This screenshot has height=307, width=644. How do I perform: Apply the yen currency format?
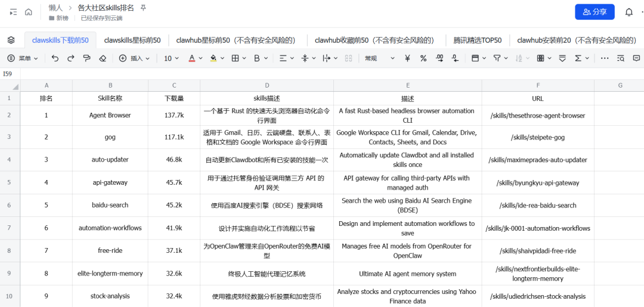(407, 58)
